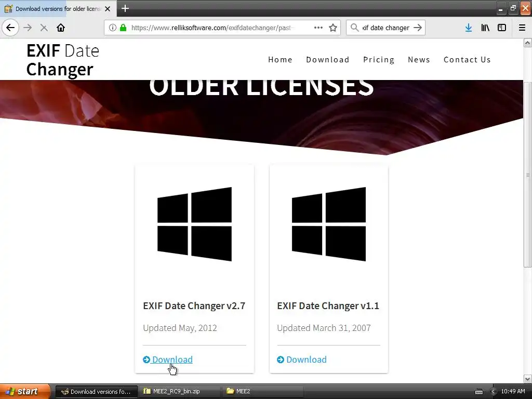532x399 pixels.
Task: Open the Home navigation link
Action: point(280,60)
